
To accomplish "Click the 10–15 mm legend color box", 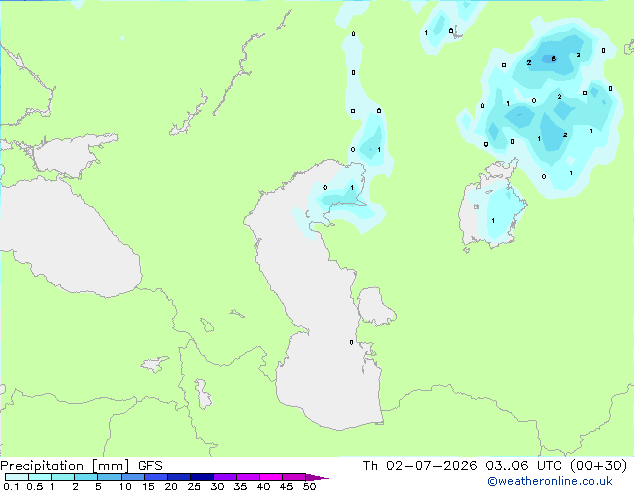I will click(133, 477).
